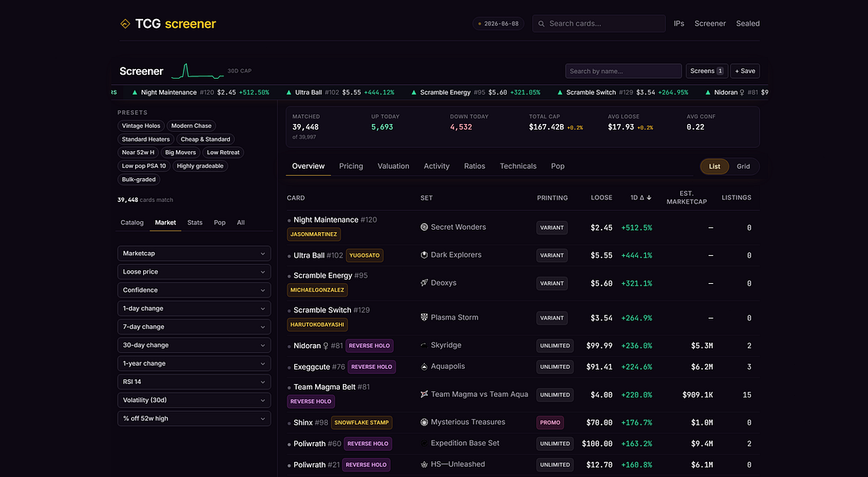Image resolution: width=868 pixels, height=477 pixels.
Task: Click the Team Magma vs Team Aqua icon
Action: 424,394
